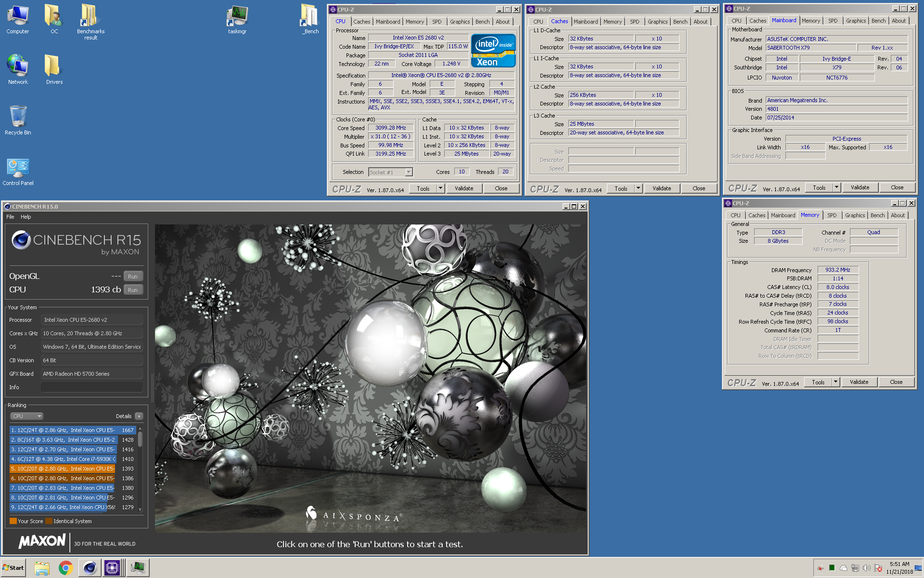Click Tools button in Mainboard CPU-Z window
The image size is (924, 578).
(819, 187)
